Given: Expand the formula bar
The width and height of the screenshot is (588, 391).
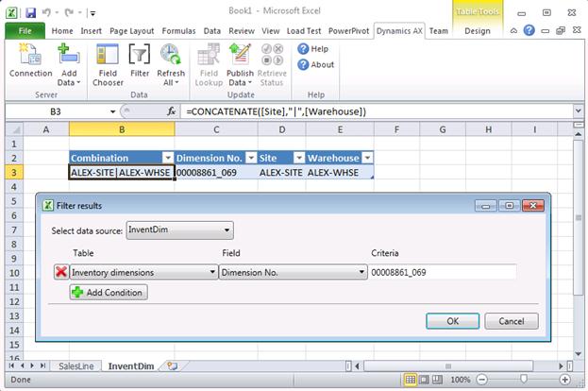Looking at the screenshot, I should pyautogui.click(x=578, y=111).
